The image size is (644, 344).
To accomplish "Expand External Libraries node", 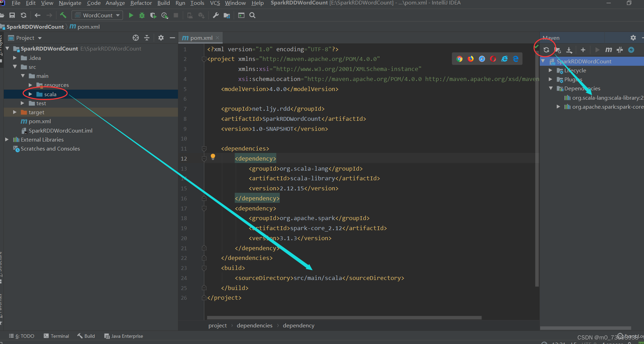I will (7, 139).
